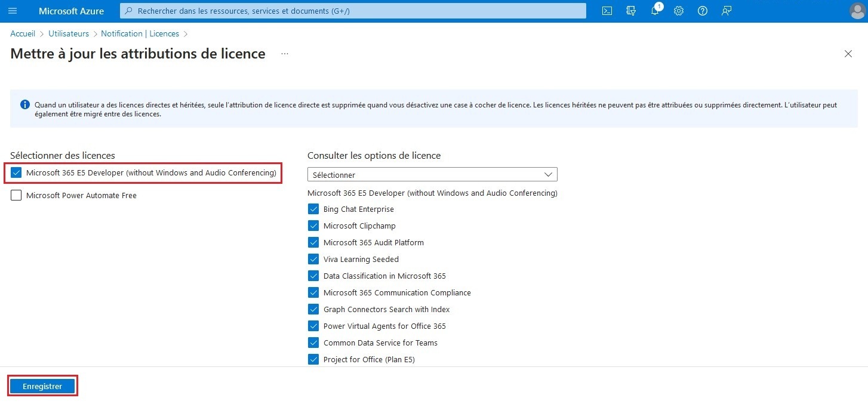This screenshot has height=404, width=868.
Task: Open portal settings gear
Action: [x=679, y=11]
